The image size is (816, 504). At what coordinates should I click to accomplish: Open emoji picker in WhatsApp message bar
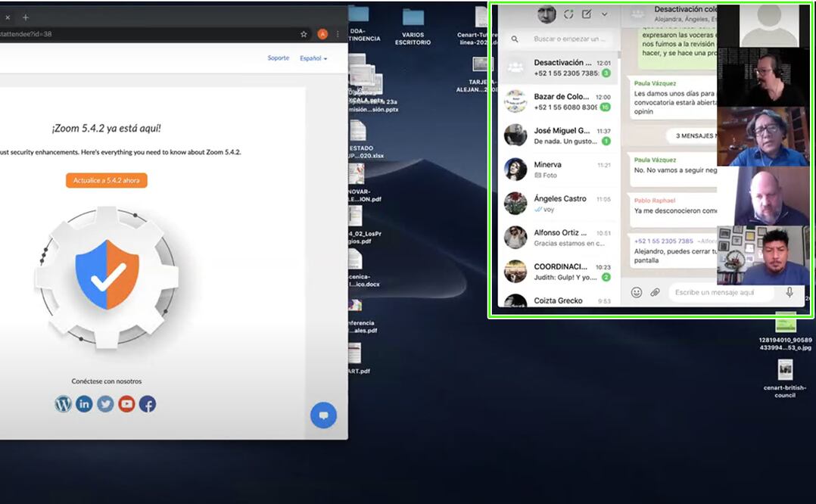637,292
